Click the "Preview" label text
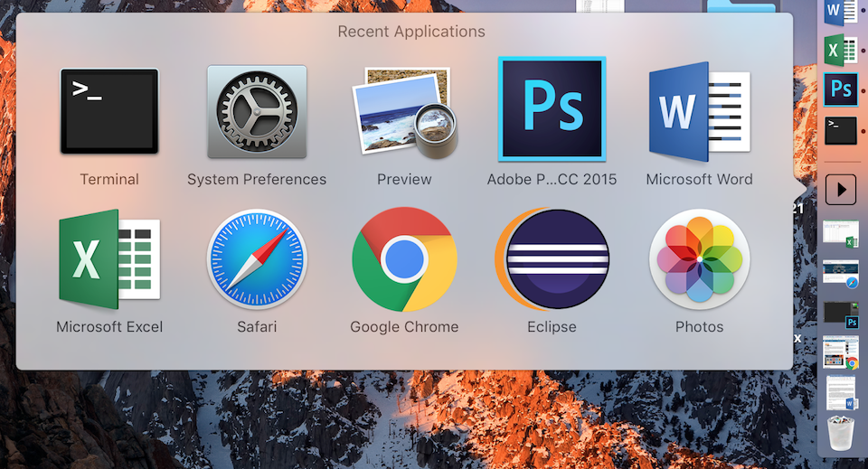Screen dimensions: 868x469 pos(405,179)
